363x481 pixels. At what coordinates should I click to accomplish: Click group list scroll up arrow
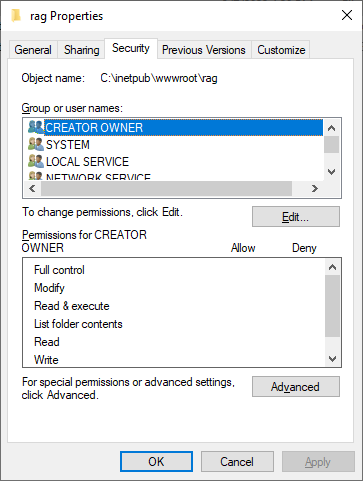pyautogui.click(x=331, y=128)
